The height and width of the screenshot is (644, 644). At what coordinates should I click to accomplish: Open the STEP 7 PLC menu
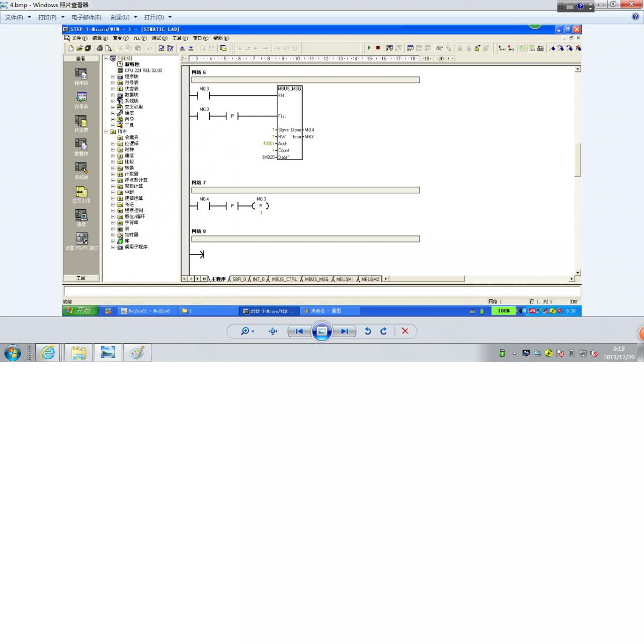(140, 38)
